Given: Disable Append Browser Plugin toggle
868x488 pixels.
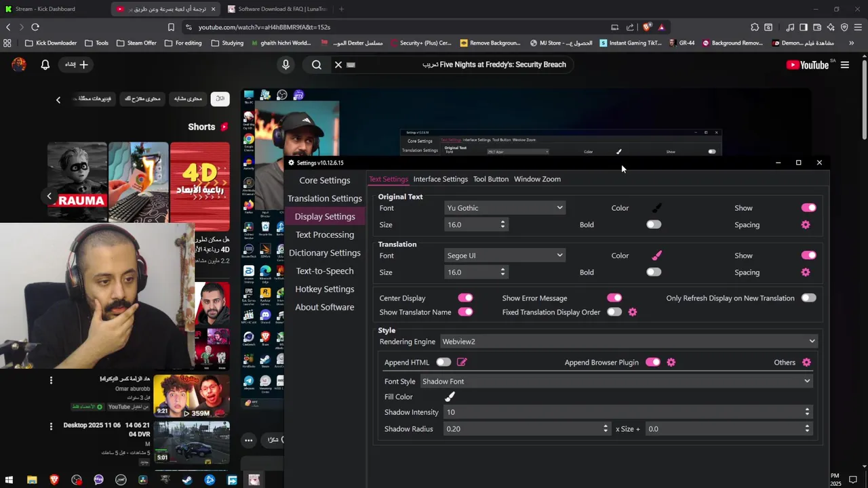Looking at the screenshot, I should [653, 362].
